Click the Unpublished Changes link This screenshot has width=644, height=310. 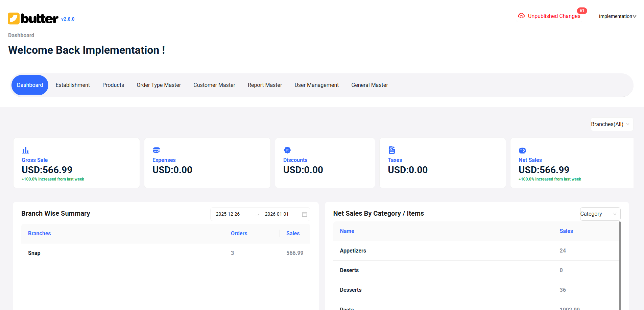[x=554, y=16]
